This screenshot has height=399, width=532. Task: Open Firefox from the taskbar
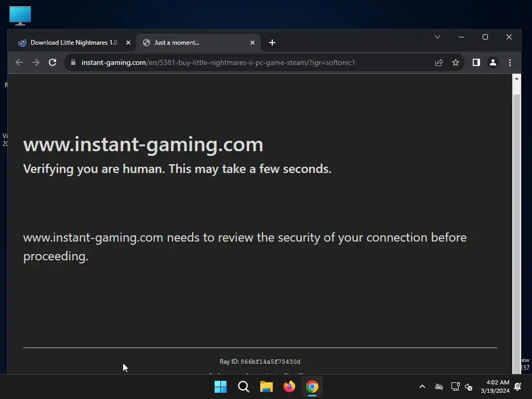289,387
